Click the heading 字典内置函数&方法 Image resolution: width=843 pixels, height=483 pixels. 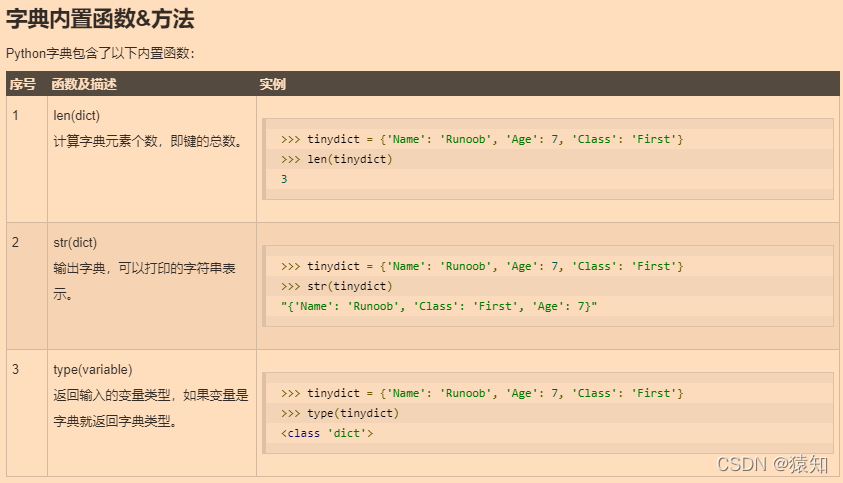(x=100, y=19)
